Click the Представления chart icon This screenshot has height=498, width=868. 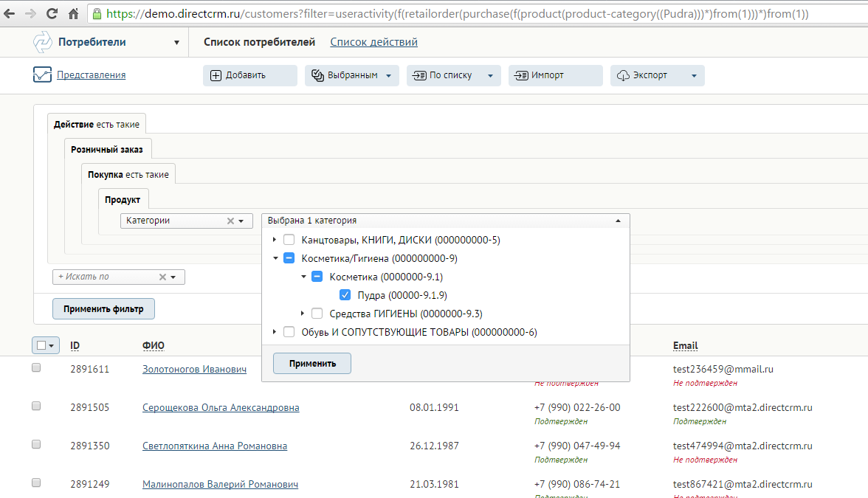42,74
